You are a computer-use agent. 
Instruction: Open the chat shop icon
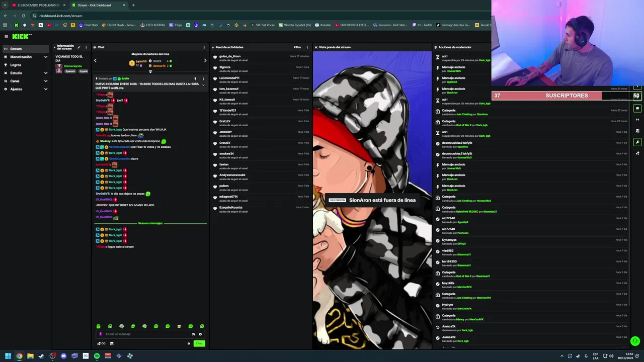112,343
